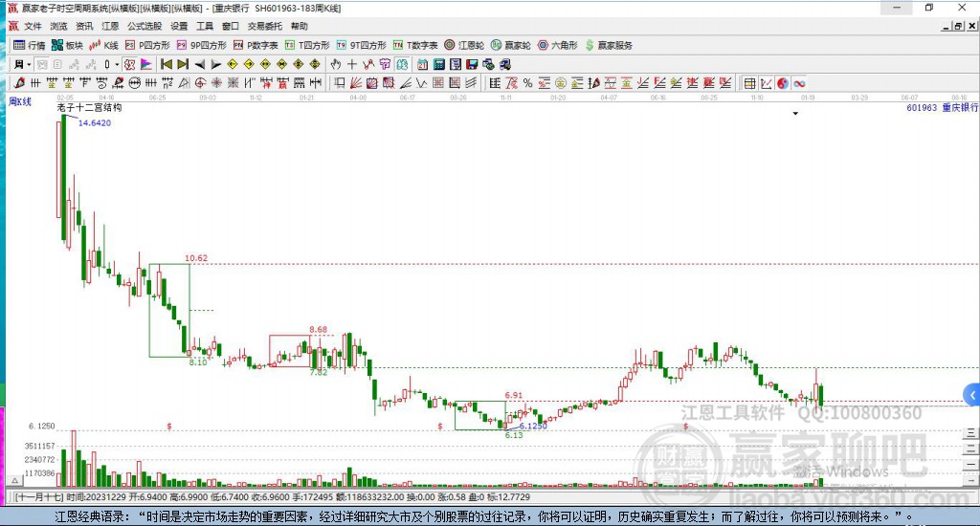Open the 文件 menu
The image size is (980, 526).
pyautogui.click(x=33, y=26)
